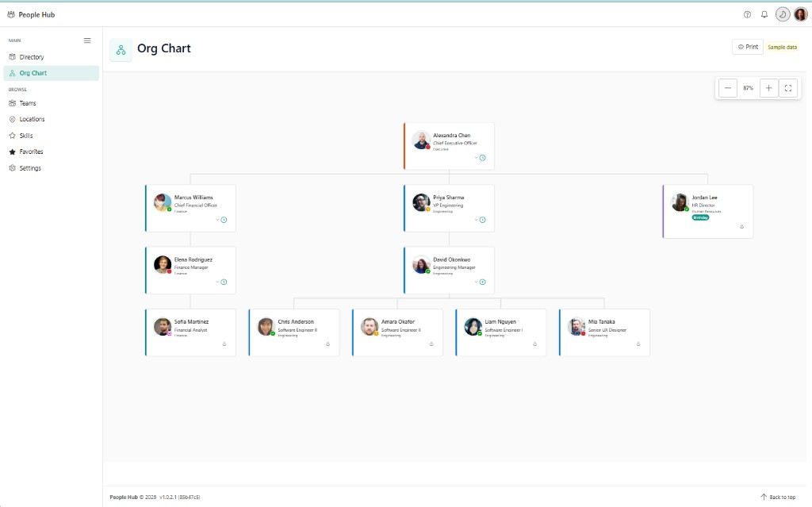The image size is (812, 507).
Task: Click Elena Rodriguez's avatar photo
Action: point(163,264)
